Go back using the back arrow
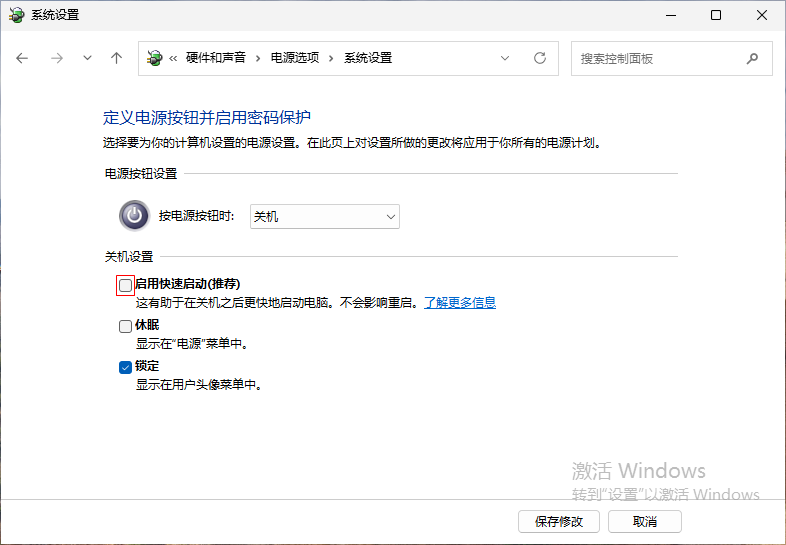This screenshot has width=786, height=545. coord(22,58)
